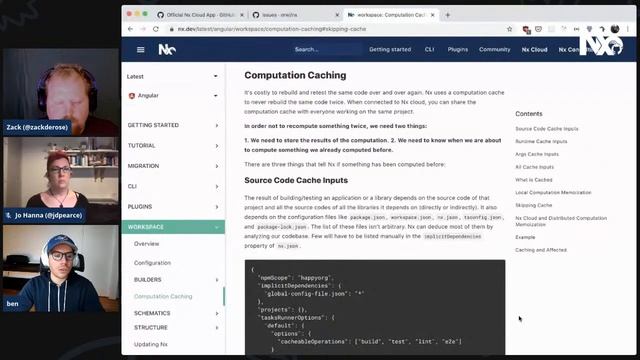Select the workspace Computation Caching tab
The height and width of the screenshot is (360, 640).
391,15
